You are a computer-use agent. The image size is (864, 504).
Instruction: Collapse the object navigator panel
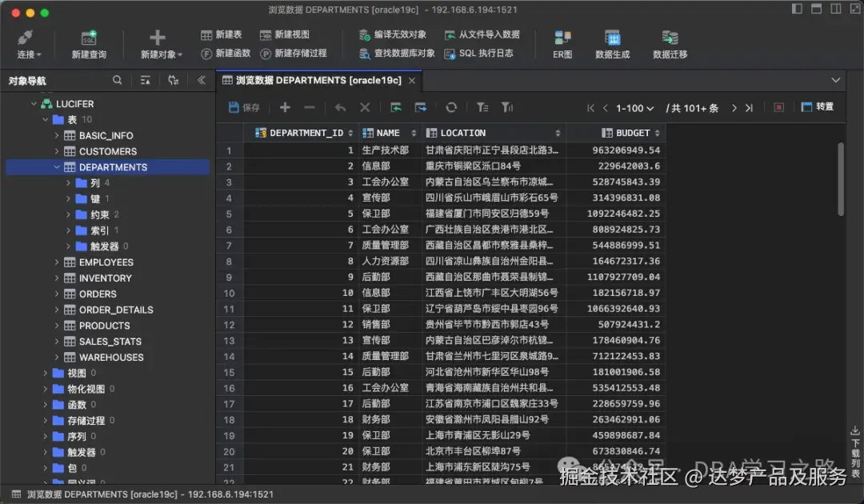(201, 80)
